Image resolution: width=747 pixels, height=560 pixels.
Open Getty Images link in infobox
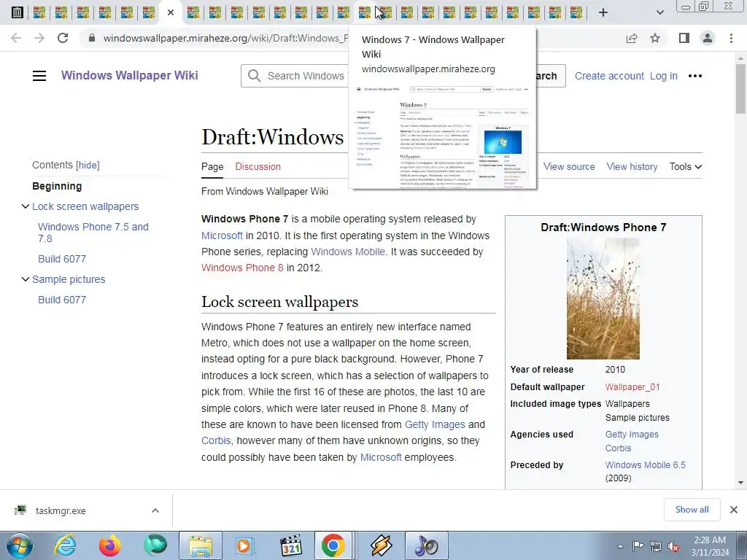pyautogui.click(x=632, y=435)
